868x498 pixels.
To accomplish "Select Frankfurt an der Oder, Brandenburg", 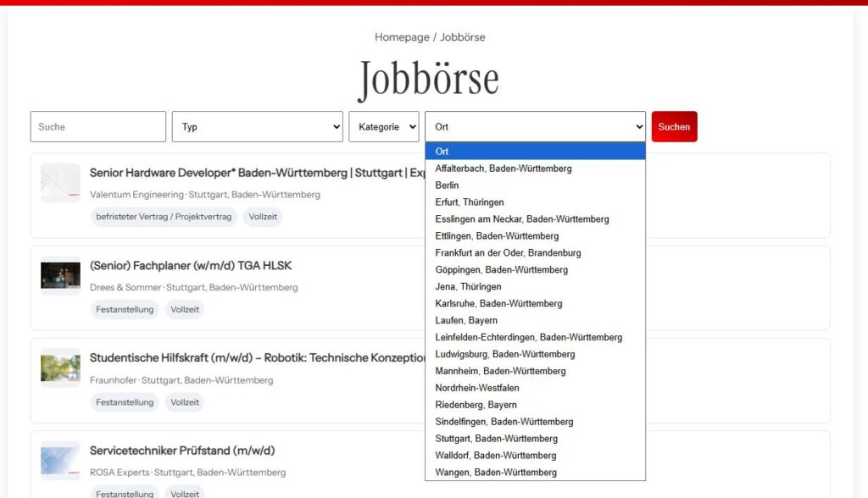I will (x=508, y=253).
